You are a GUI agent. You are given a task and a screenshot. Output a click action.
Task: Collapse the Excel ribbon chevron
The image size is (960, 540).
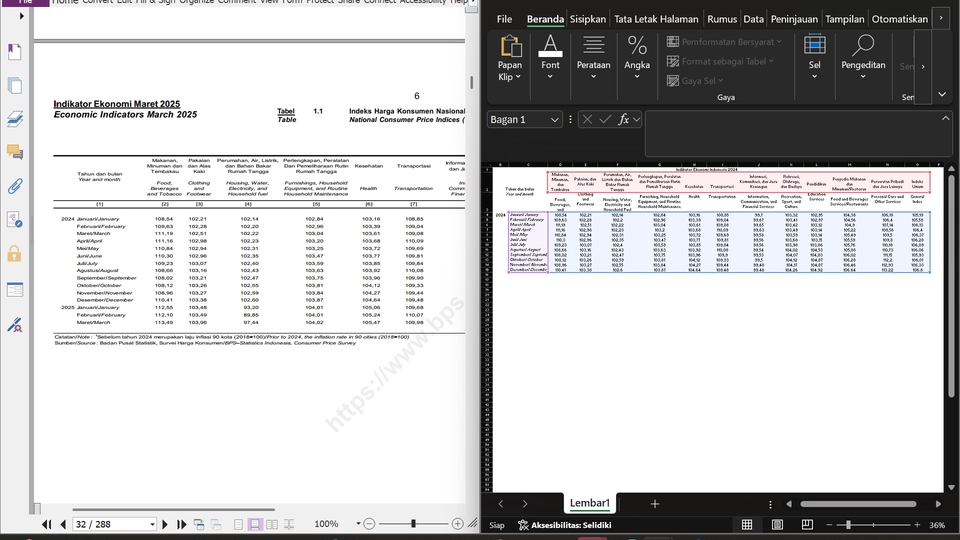[942, 94]
